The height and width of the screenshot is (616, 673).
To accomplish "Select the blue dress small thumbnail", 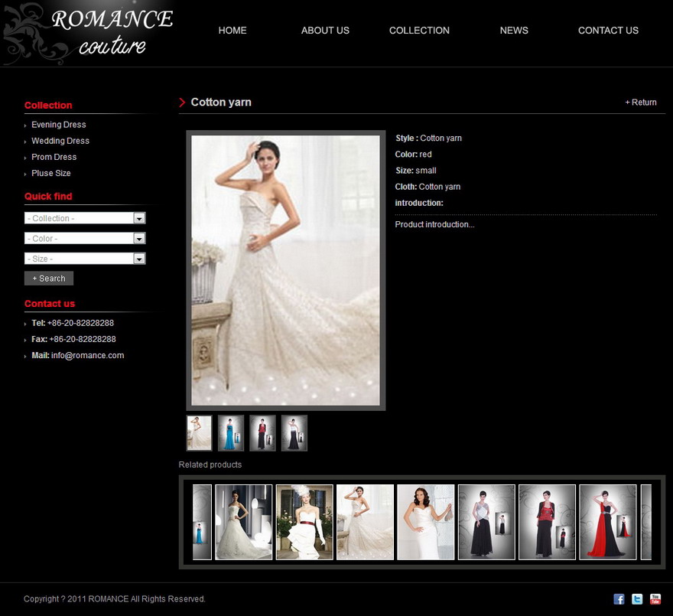I will click(x=231, y=433).
